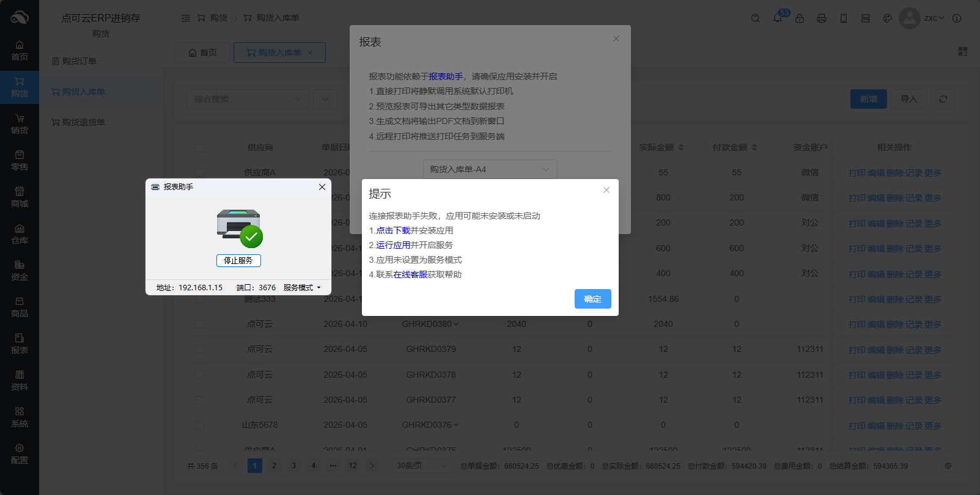Open 销货 in the left sidebar
The width and height of the screenshot is (980, 495).
[x=20, y=123]
